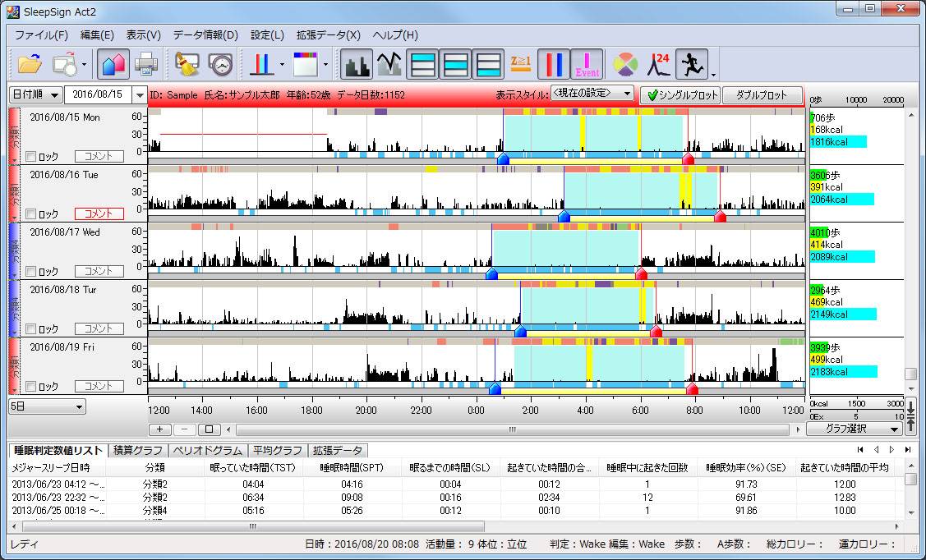Toggle the black bar-graph activity view icon

(356, 63)
